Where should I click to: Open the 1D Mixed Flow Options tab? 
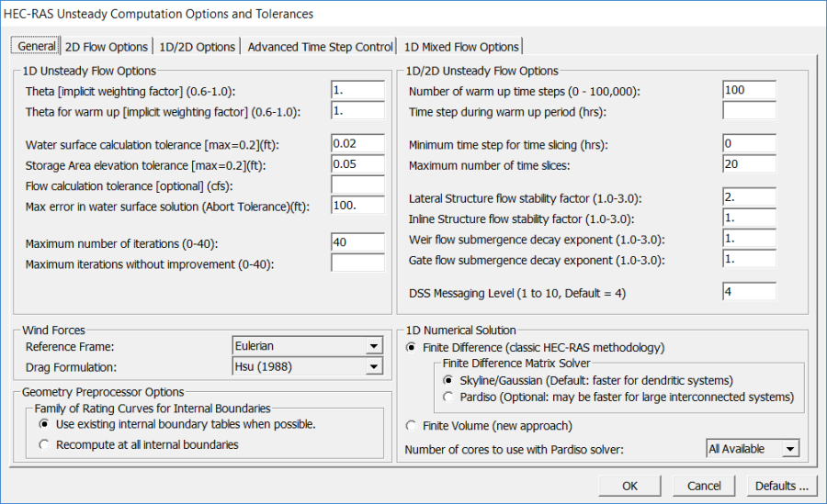coord(461,47)
